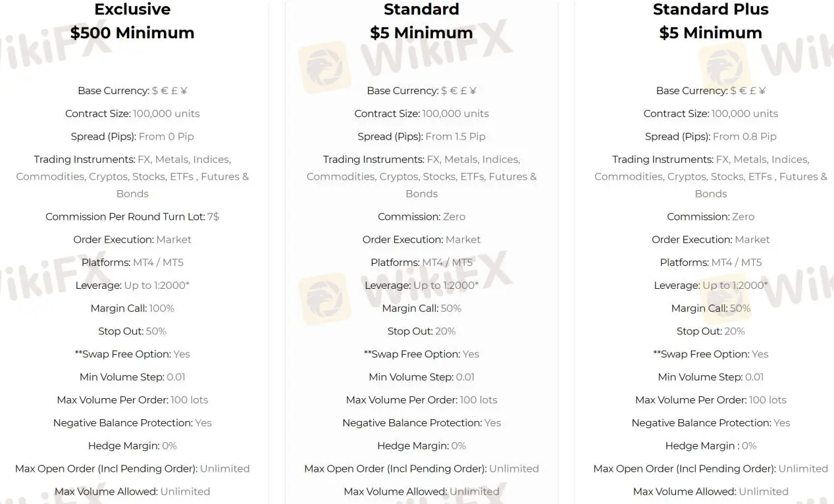Click Standard Plus Max Volume Per Order

pyautogui.click(x=711, y=400)
